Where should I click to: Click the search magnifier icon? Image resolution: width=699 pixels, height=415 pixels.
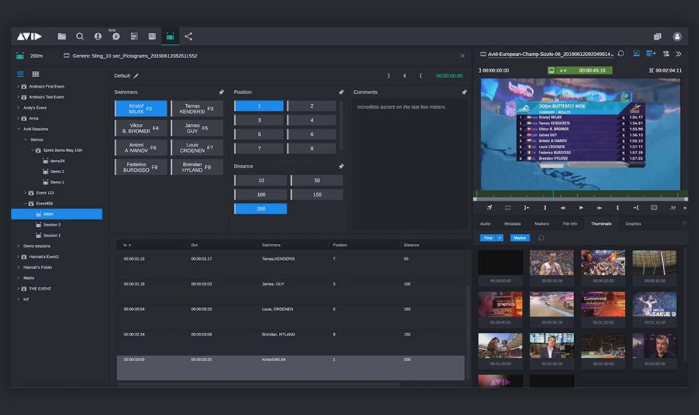tap(80, 36)
